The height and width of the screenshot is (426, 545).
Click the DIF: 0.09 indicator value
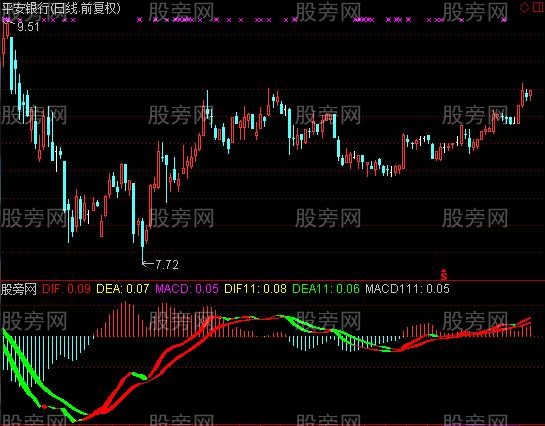[66, 289]
